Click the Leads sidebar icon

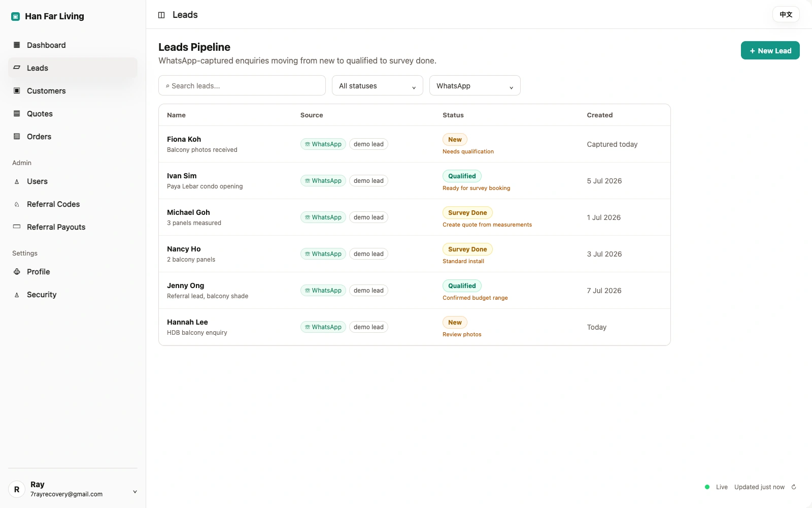coord(17,68)
